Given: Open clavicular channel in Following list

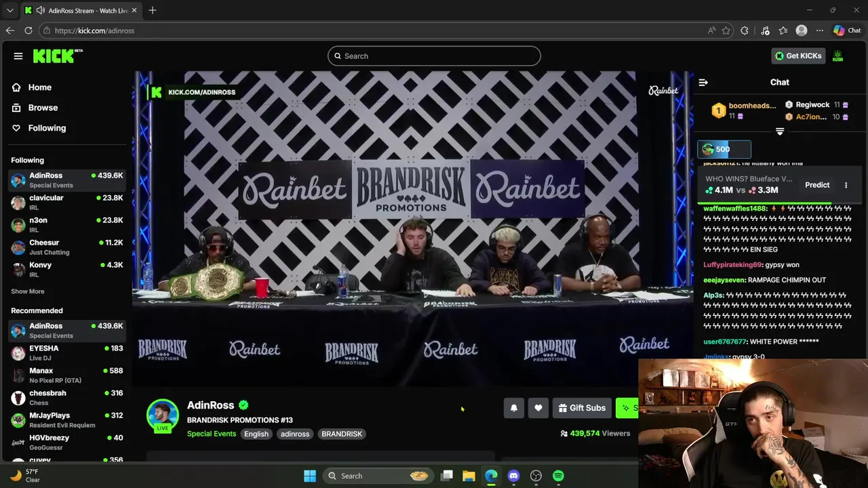Looking at the screenshot, I should [x=66, y=202].
